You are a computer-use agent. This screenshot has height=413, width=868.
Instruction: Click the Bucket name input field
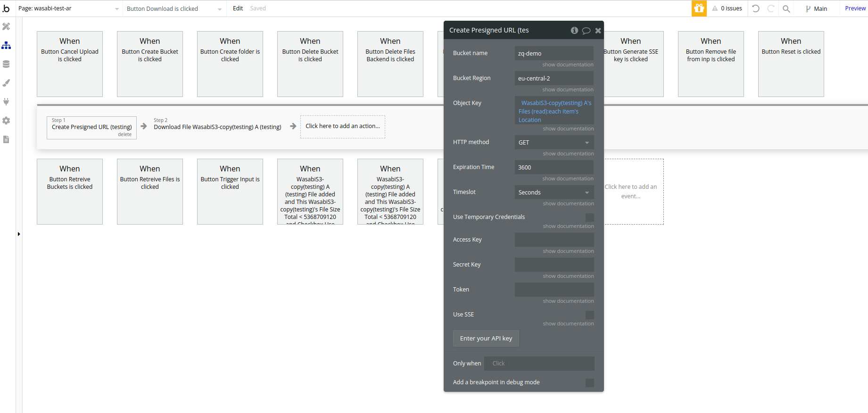554,53
